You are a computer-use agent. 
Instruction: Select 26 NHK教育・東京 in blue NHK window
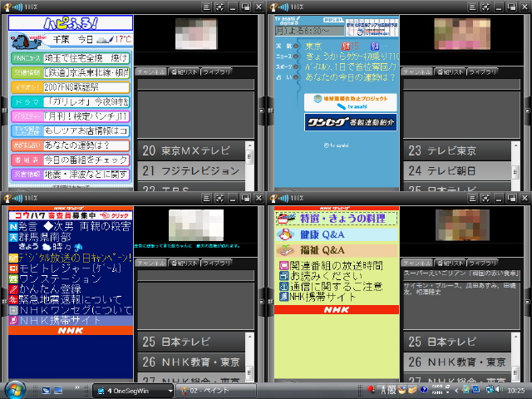coord(191,362)
